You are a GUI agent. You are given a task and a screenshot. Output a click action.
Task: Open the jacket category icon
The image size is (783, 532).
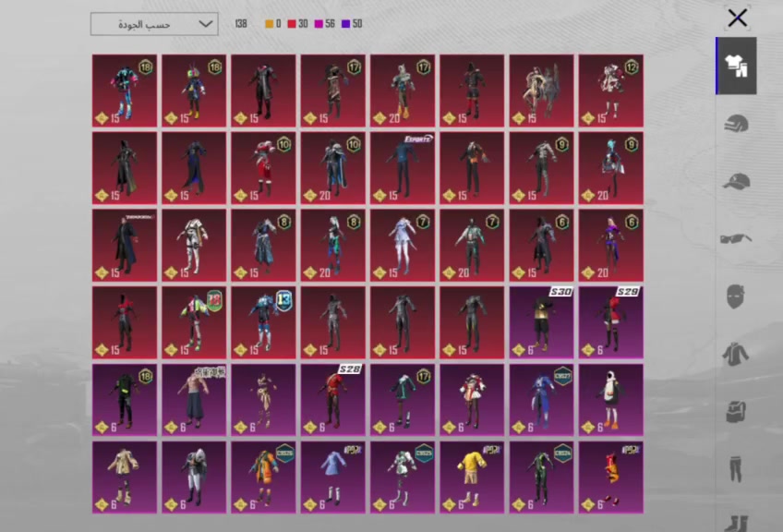735,354
